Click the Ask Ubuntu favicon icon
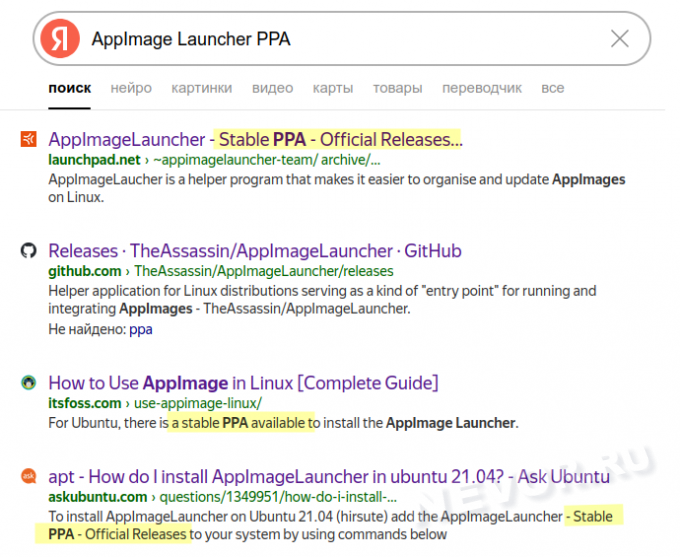Screen dimensions: 680x557 [x=29, y=476]
